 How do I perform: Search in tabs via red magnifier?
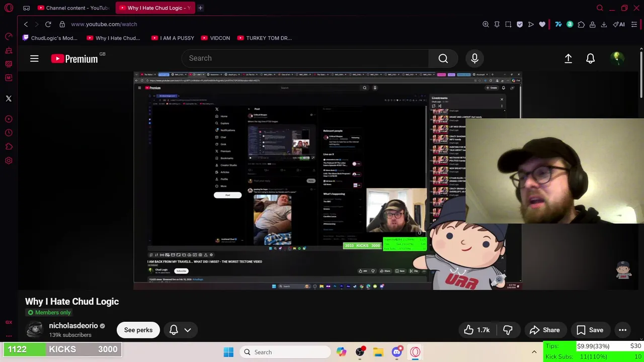tap(600, 8)
